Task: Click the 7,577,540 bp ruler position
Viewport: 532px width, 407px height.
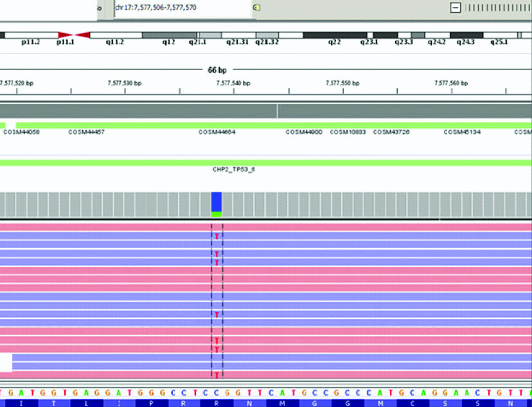Action: tap(233, 84)
